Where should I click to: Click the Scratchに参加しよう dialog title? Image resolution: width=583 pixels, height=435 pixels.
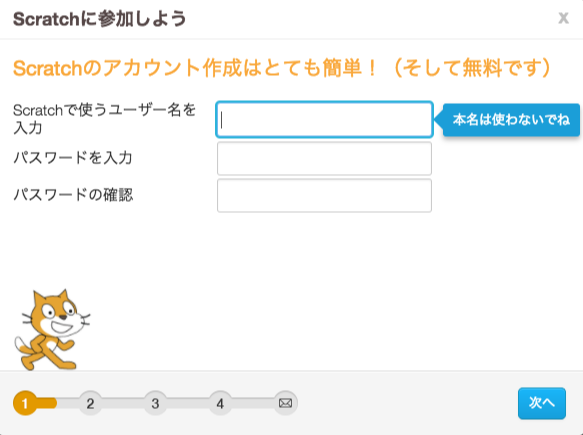(99, 19)
